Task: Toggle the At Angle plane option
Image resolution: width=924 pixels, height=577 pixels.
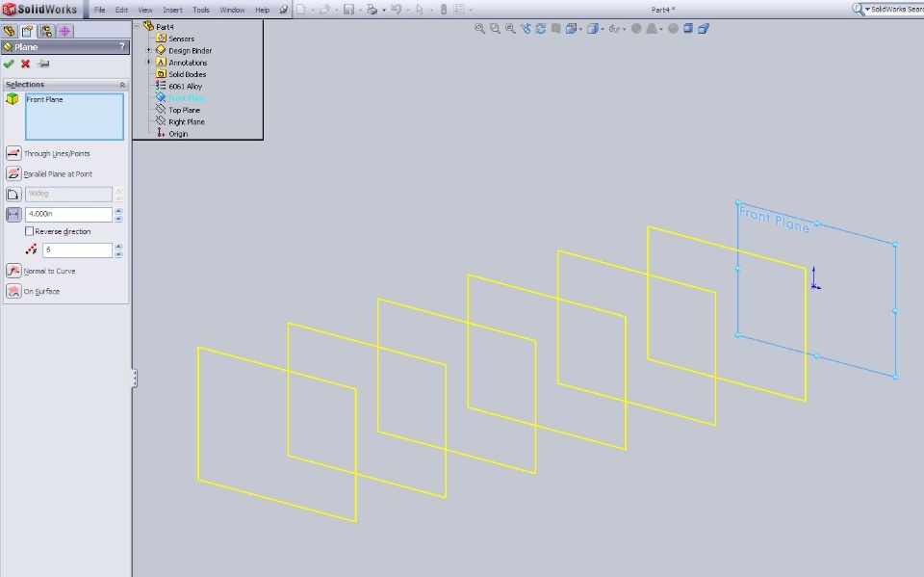Action: 13,195
